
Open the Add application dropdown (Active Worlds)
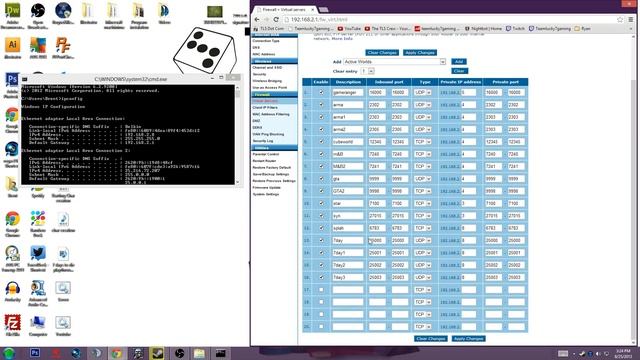tap(395, 62)
